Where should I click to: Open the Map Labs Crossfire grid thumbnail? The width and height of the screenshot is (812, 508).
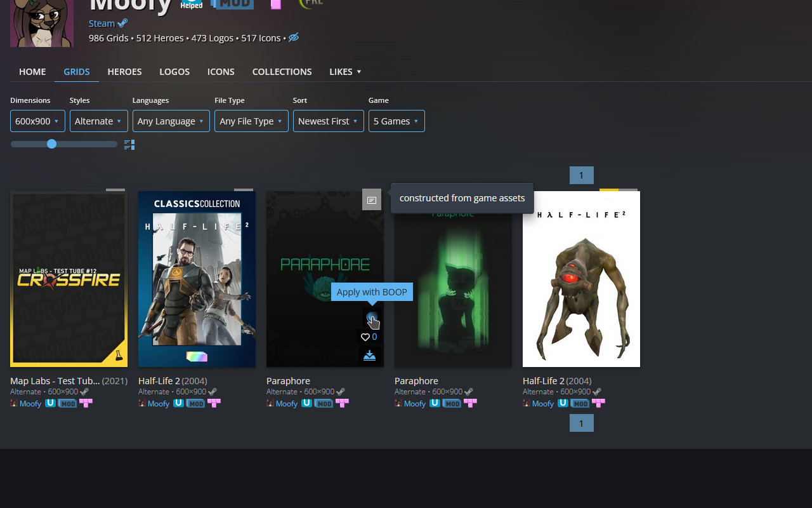(69, 279)
